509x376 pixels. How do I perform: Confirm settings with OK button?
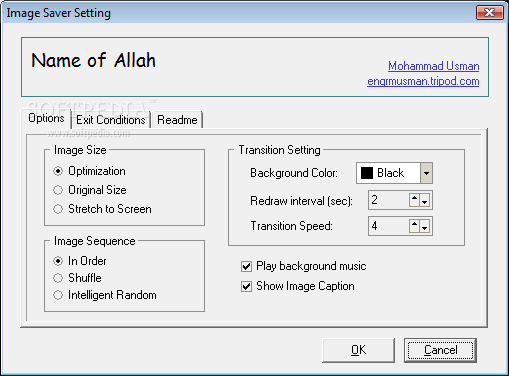358,350
